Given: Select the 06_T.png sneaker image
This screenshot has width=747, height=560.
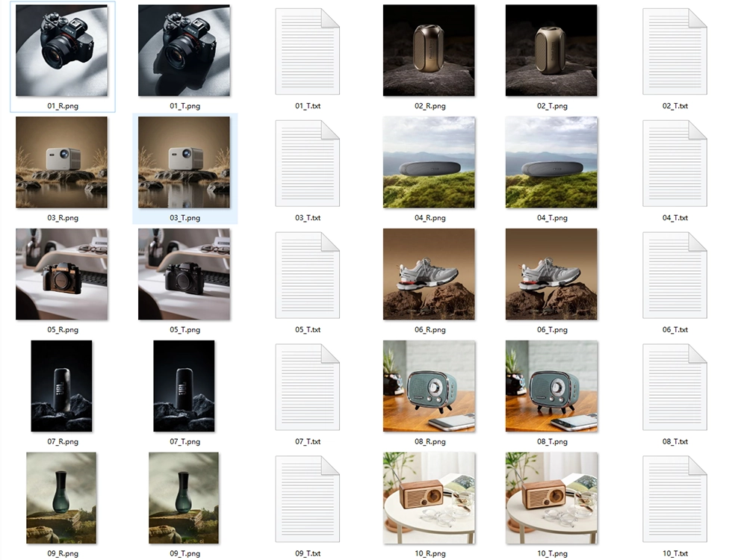Looking at the screenshot, I should pos(551,274).
